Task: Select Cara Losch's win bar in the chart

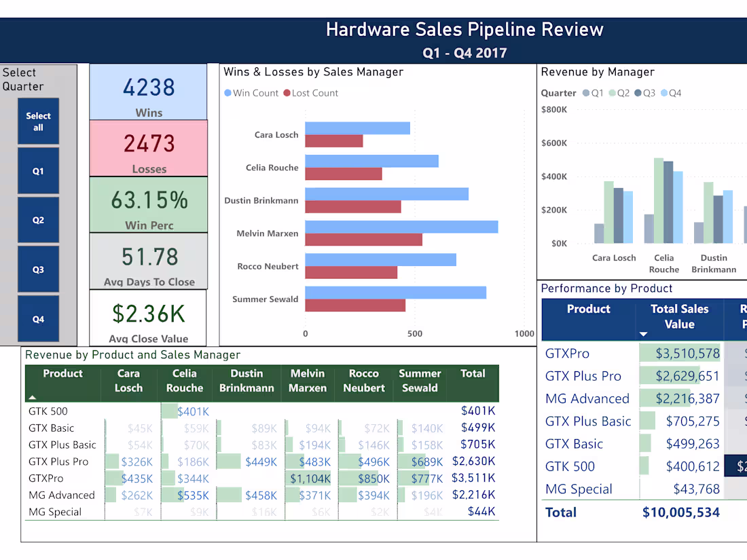Action: 357,127
